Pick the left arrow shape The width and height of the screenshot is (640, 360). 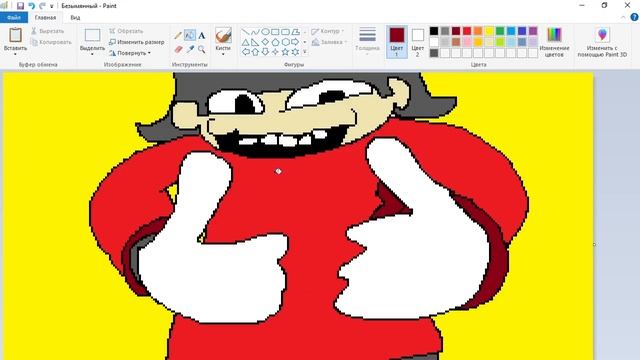(245, 52)
